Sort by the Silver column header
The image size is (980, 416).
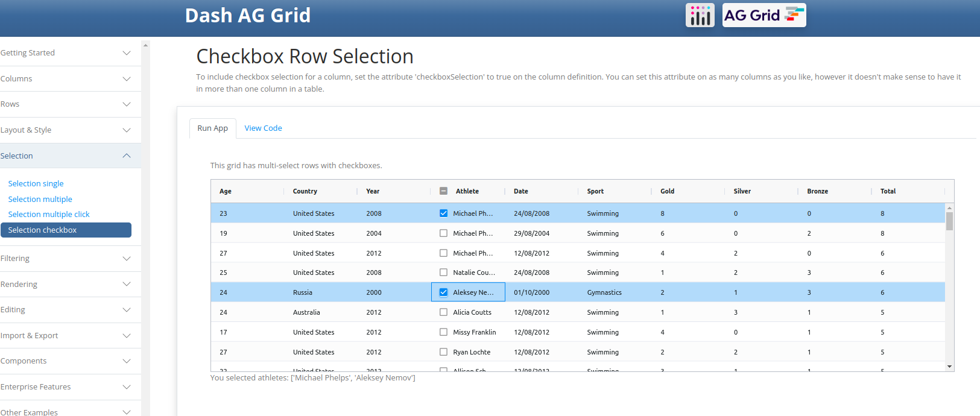coord(742,191)
